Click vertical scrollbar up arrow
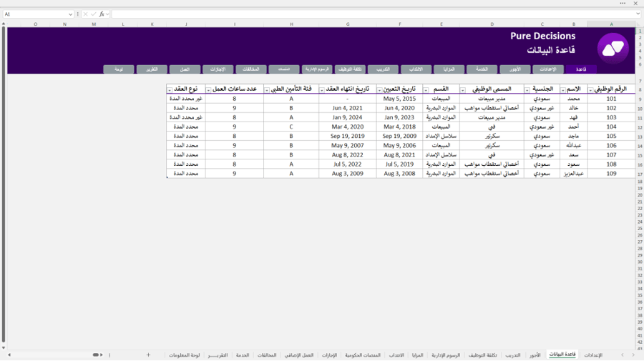Screen dimensions: 644x361 pyautogui.click(x=4, y=24)
